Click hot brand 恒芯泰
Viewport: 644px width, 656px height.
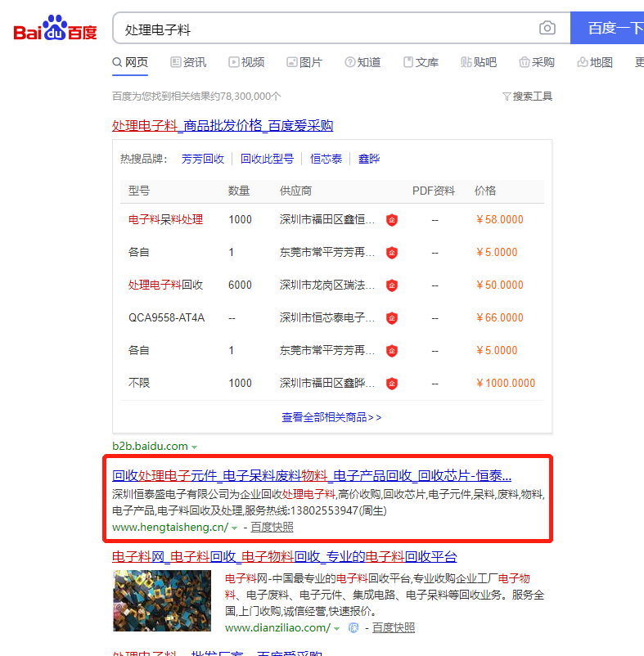pos(326,159)
